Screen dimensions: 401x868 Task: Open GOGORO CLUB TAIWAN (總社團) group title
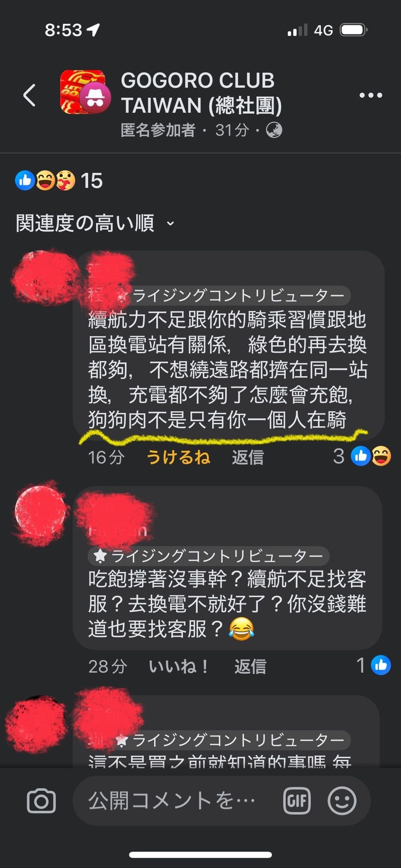(202, 93)
